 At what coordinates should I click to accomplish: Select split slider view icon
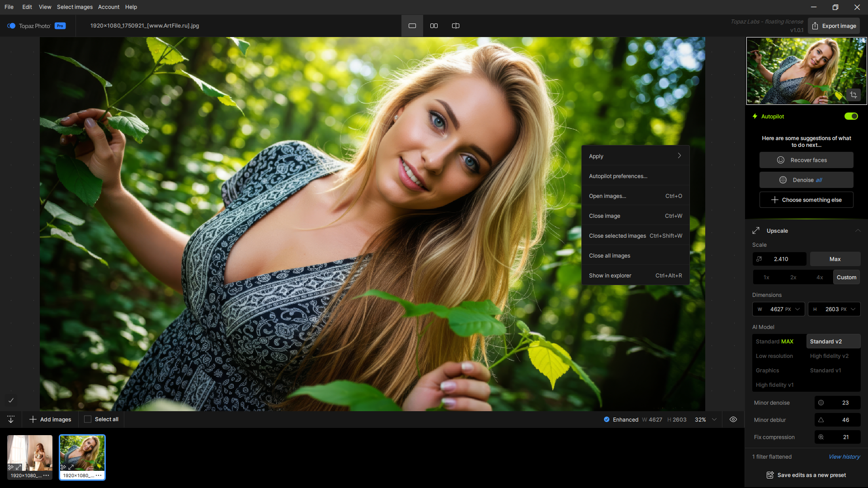click(x=455, y=26)
